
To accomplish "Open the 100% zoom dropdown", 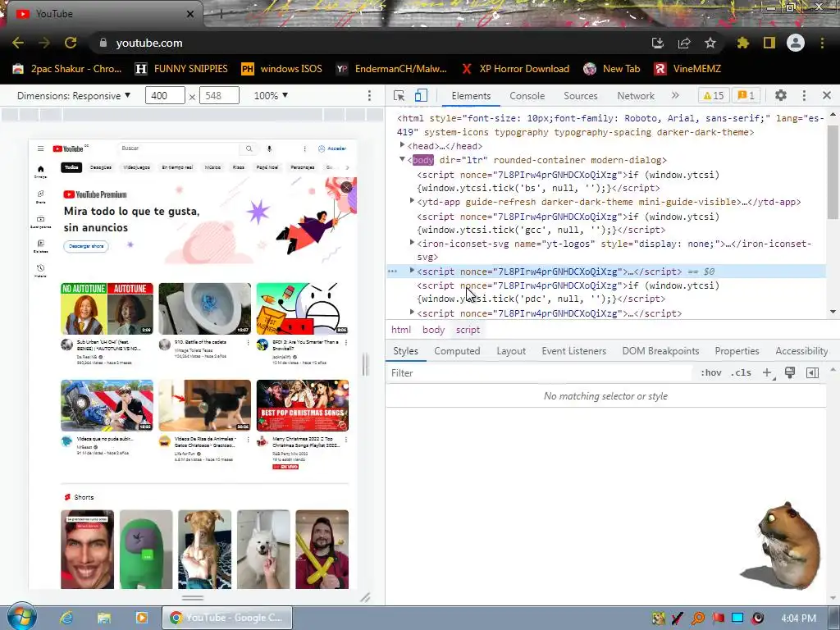I will 271,95.
